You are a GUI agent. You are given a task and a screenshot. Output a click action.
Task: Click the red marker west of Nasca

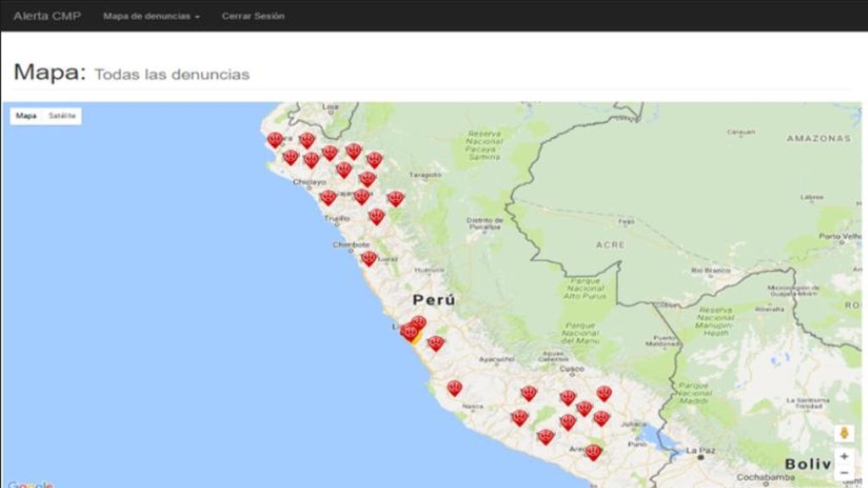[454, 388]
